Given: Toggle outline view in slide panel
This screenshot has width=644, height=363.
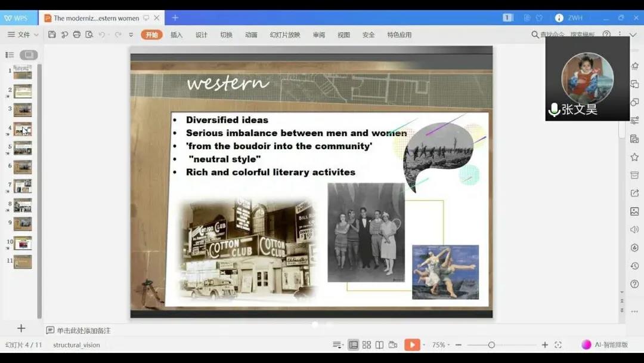Looking at the screenshot, I should tap(10, 55).
